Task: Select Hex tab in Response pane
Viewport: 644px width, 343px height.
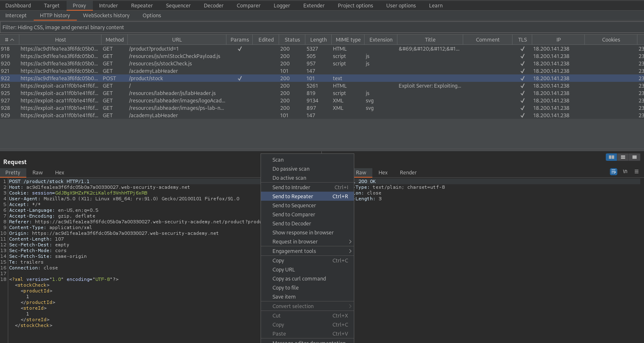Action: pyautogui.click(x=383, y=172)
